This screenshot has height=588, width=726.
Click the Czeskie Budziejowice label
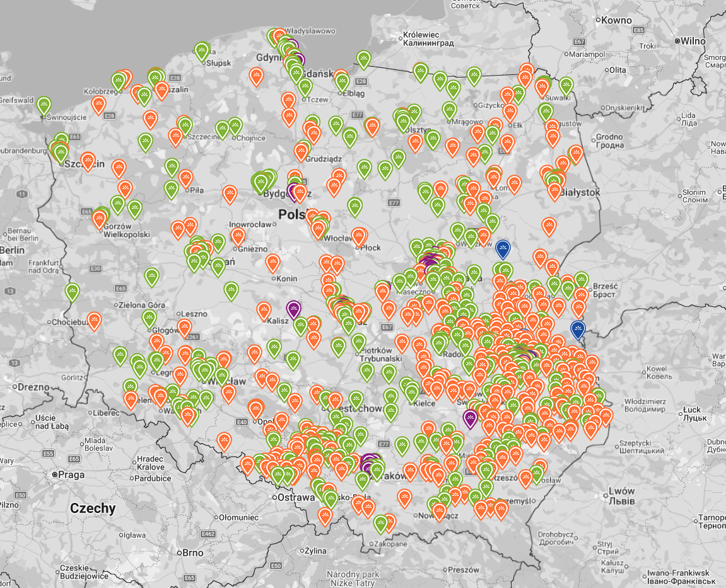pyautogui.click(x=84, y=572)
